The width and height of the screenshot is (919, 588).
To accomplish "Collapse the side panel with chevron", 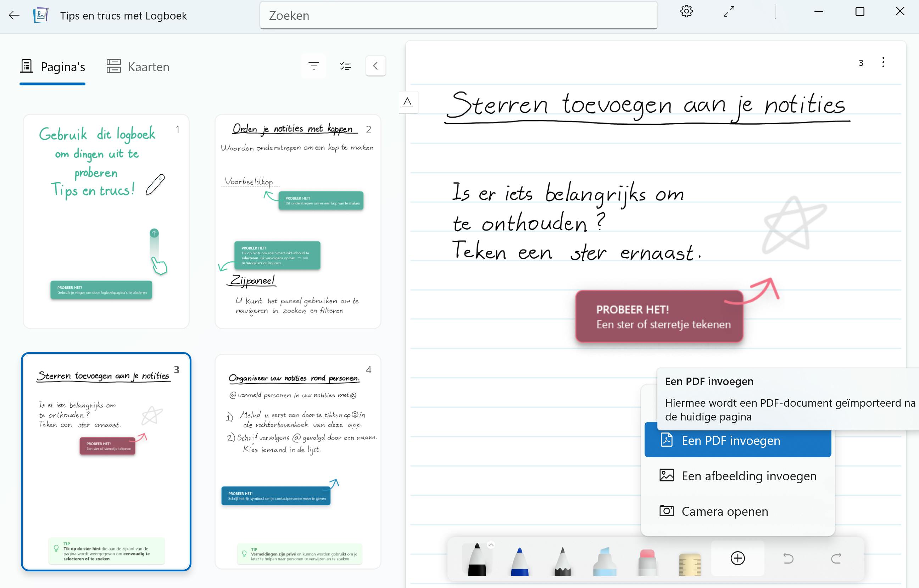I will pyautogui.click(x=375, y=66).
